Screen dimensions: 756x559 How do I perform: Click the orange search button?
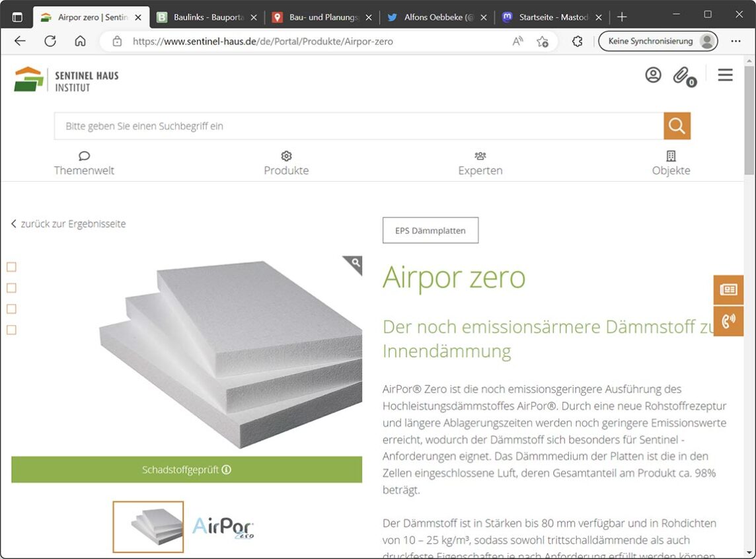pyautogui.click(x=677, y=126)
